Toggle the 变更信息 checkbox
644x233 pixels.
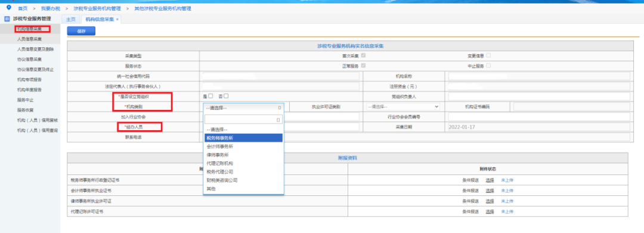pos(489,56)
